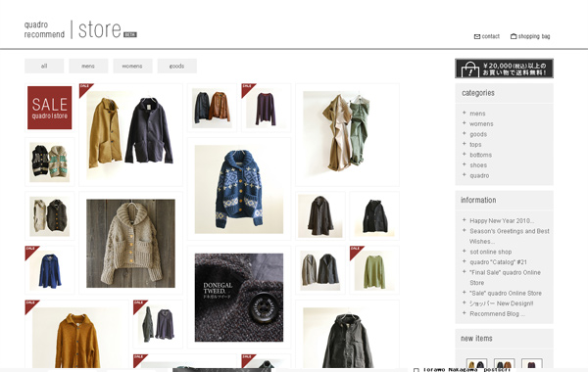Open the shopping bag icon
Viewport: 588px width, 372px height.
pyautogui.click(x=514, y=36)
